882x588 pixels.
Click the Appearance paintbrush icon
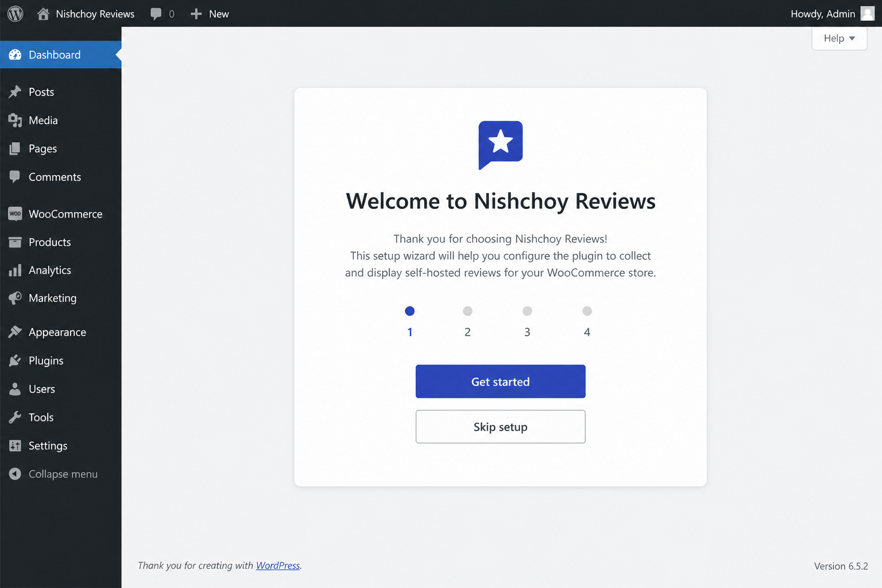pos(15,332)
